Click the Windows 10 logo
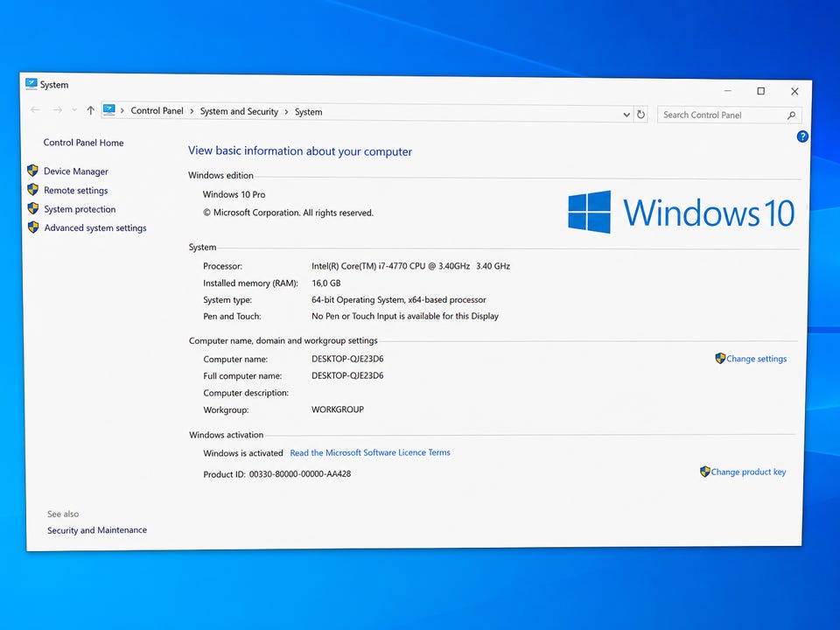 click(681, 212)
